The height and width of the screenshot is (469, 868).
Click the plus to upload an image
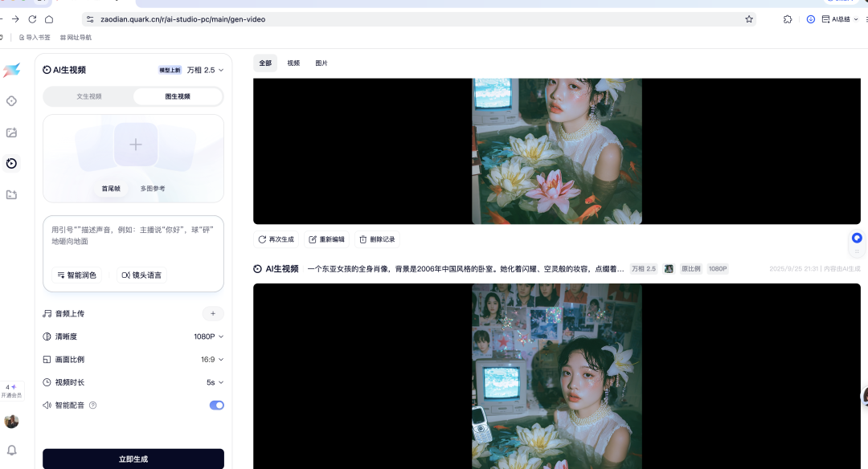(136, 145)
